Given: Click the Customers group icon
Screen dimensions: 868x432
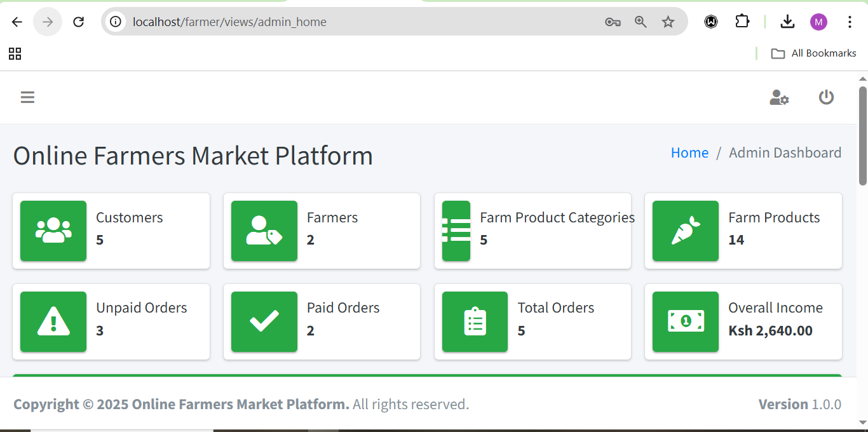Looking at the screenshot, I should click(53, 231).
